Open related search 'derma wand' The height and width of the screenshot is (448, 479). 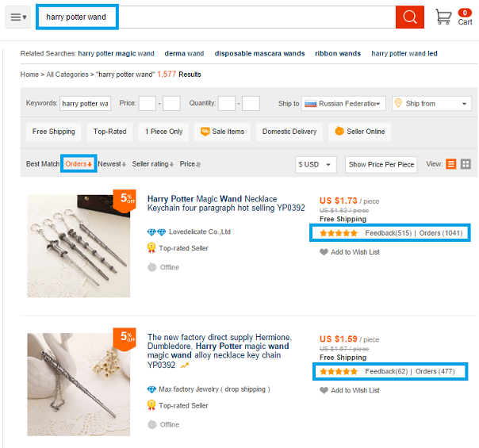pos(184,54)
